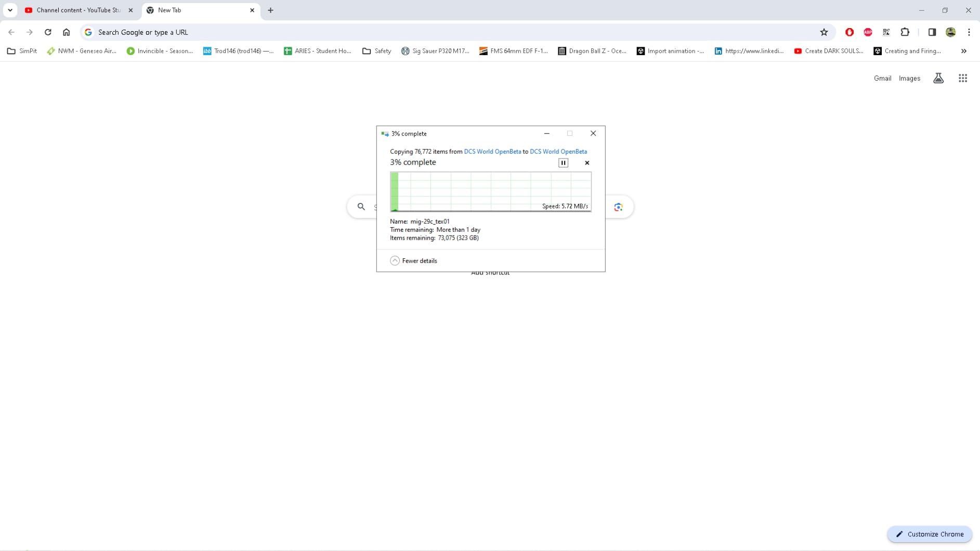The height and width of the screenshot is (551, 980).
Task: Show more bookmarks with the double chevron
Action: 964,51
